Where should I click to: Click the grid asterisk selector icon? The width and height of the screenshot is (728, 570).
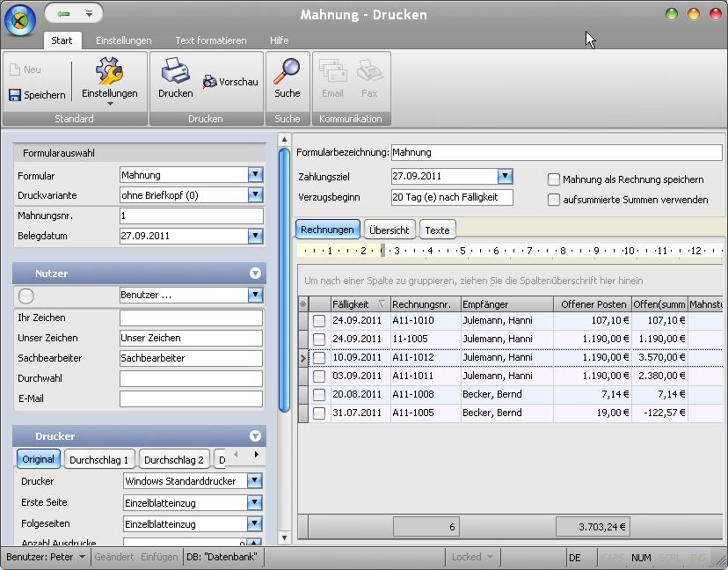303,304
